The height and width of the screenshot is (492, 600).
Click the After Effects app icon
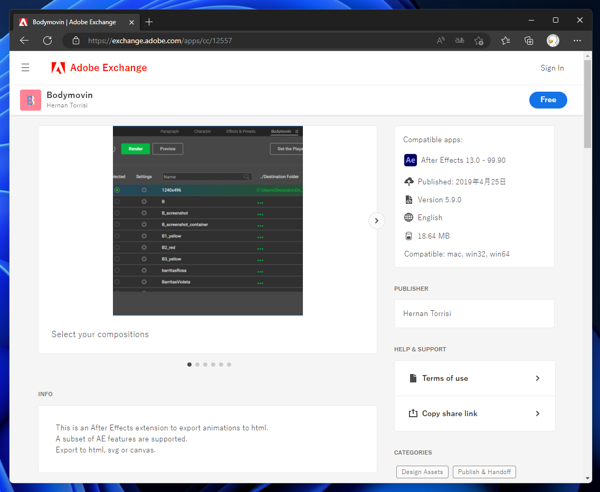point(410,160)
